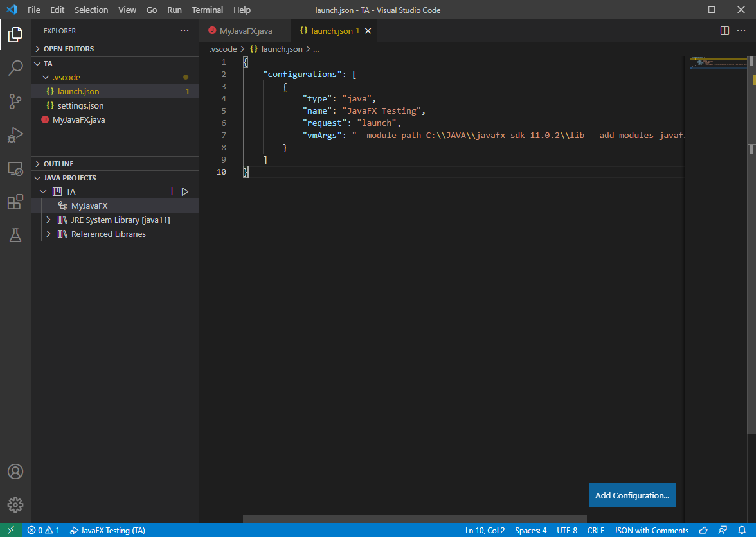Expand Referenced Libraries node
Viewport: 756px width, 537px height.
48,234
